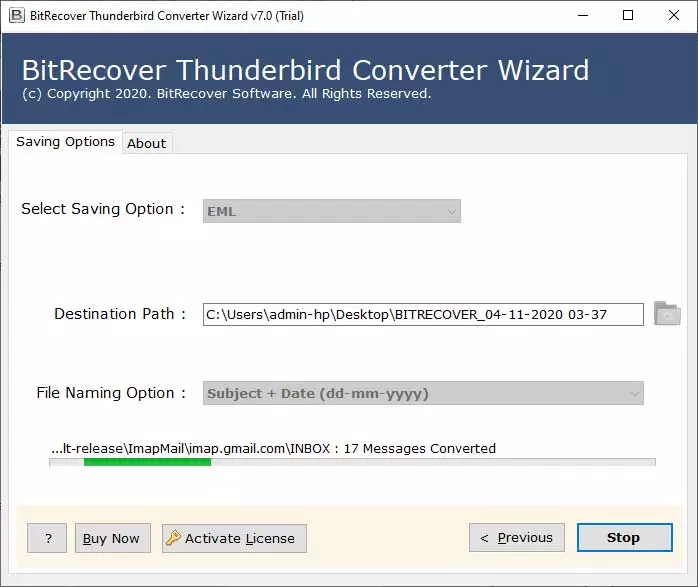This screenshot has width=698, height=587.
Task: Click the folder browse icon beside destination path
Action: (x=667, y=314)
